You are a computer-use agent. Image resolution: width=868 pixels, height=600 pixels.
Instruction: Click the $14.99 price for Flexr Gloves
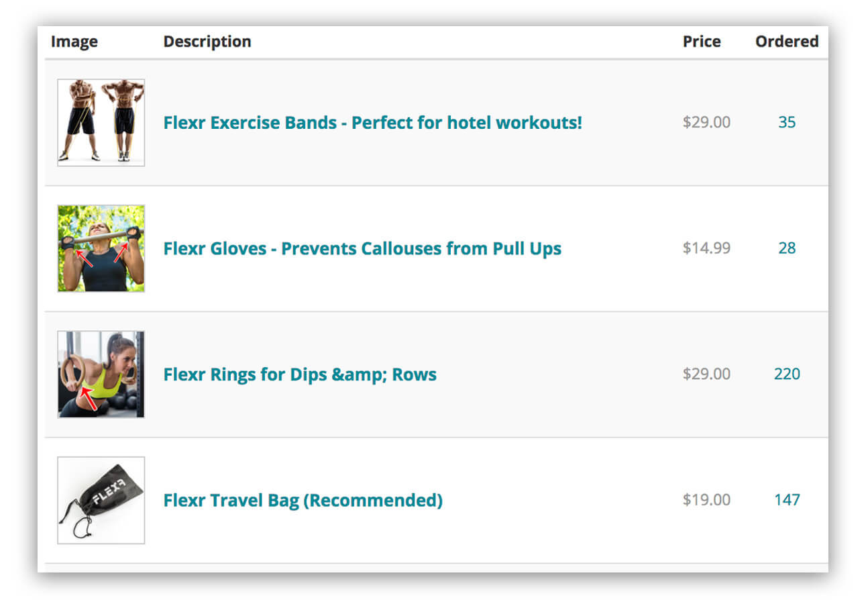pos(706,248)
